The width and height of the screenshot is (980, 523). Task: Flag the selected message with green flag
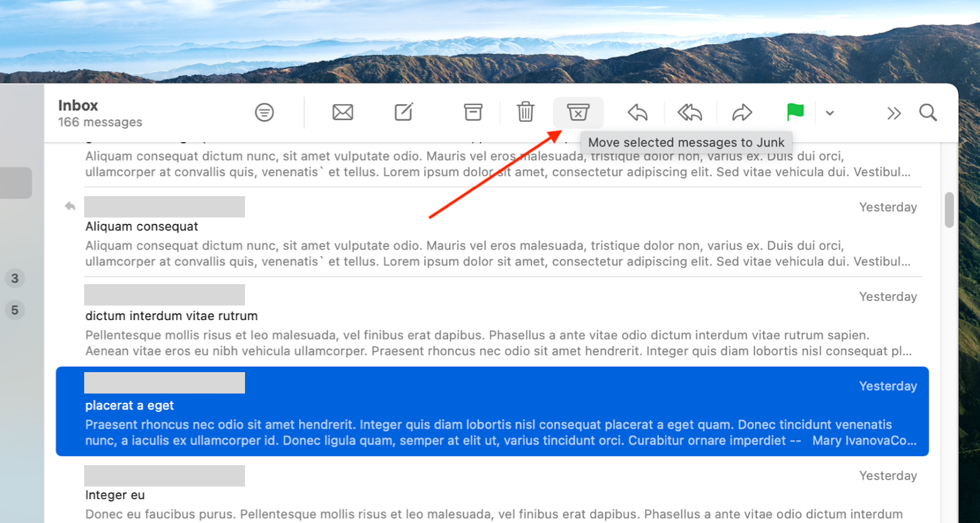(x=795, y=112)
